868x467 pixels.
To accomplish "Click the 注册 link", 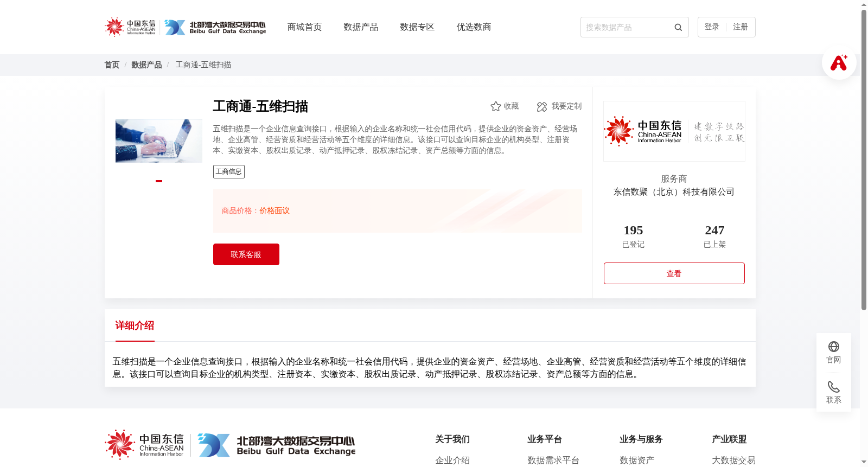I will (x=741, y=27).
